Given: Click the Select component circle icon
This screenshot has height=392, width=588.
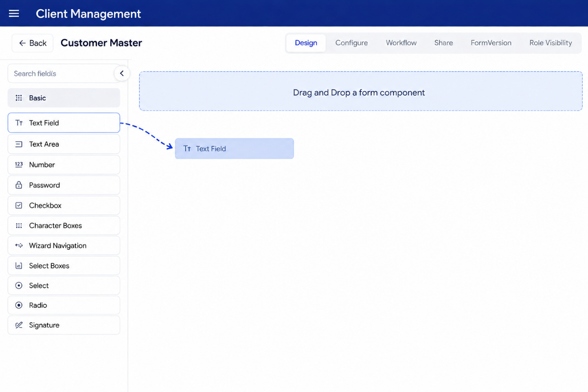Looking at the screenshot, I should [x=19, y=286].
